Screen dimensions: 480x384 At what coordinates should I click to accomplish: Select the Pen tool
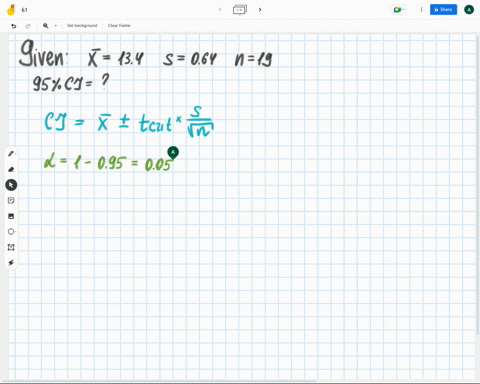(x=11, y=154)
